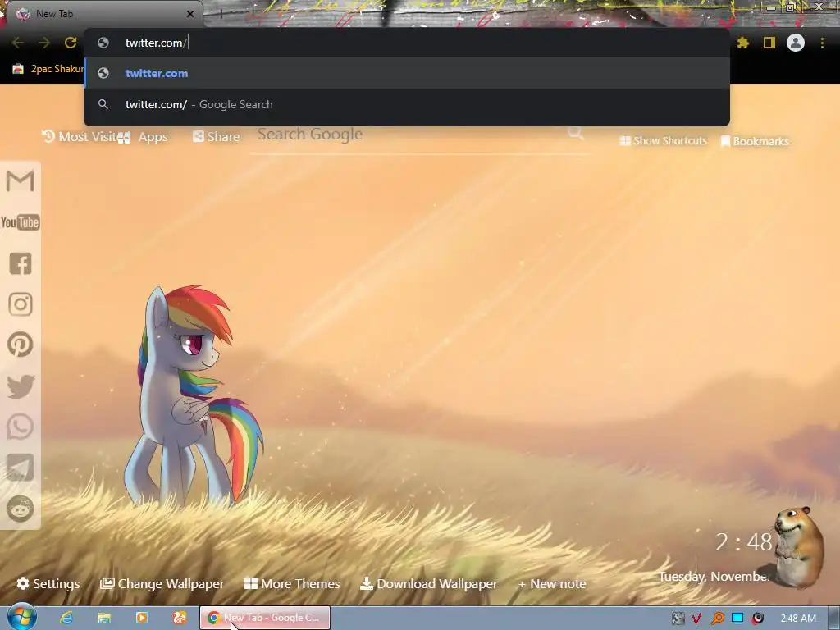Click the search magnifier icon
Image resolution: width=840 pixels, height=630 pixels.
(576, 132)
